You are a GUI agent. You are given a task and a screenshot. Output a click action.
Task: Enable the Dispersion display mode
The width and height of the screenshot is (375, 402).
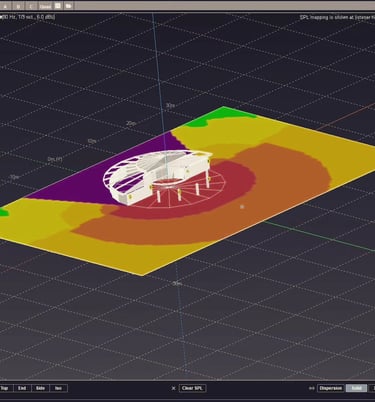pyautogui.click(x=331, y=388)
